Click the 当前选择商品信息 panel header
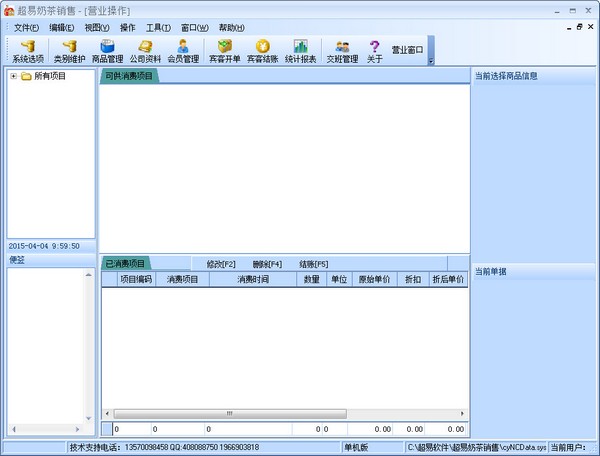The width and height of the screenshot is (600, 456). click(x=533, y=76)
